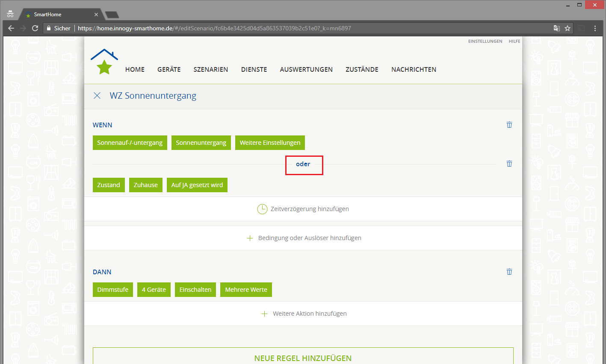Click trash icon next to oder separator
This screenshot has height=364, width=606.
pos(509,164)
